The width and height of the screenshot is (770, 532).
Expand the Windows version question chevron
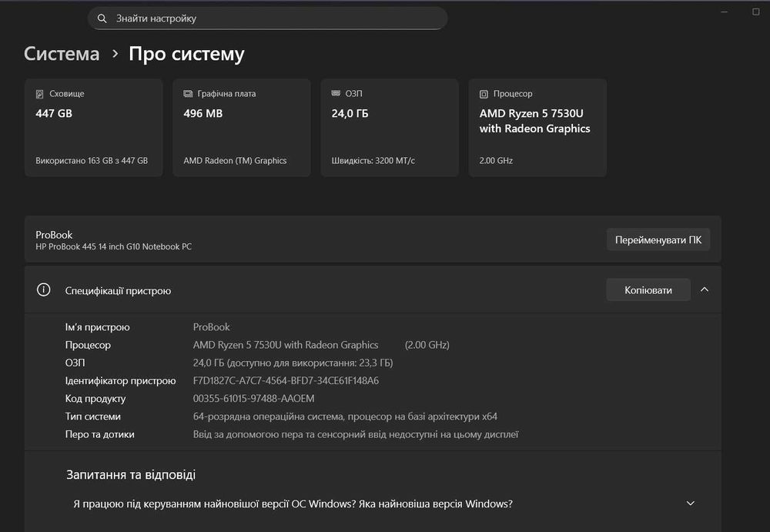point(691,504)
